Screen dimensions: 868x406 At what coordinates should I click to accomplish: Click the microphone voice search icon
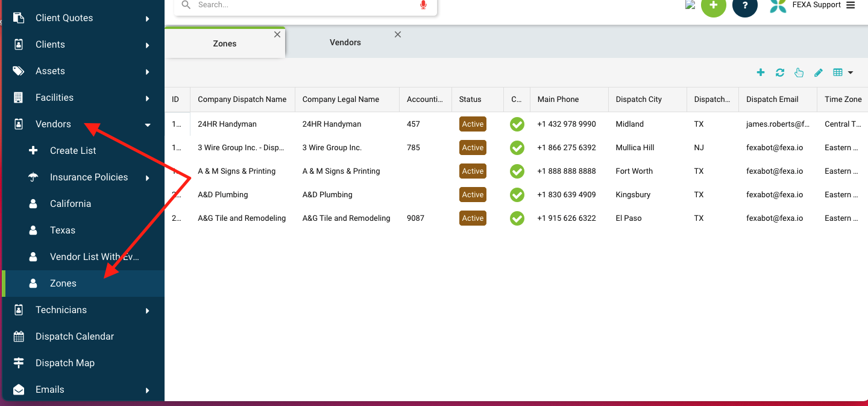tap(423, 5)
